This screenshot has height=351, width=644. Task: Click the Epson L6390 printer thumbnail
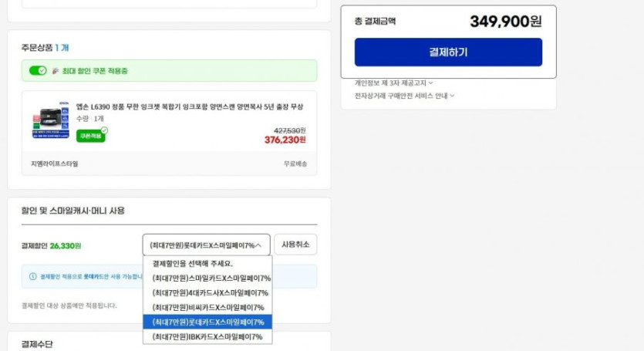point(51,122)
